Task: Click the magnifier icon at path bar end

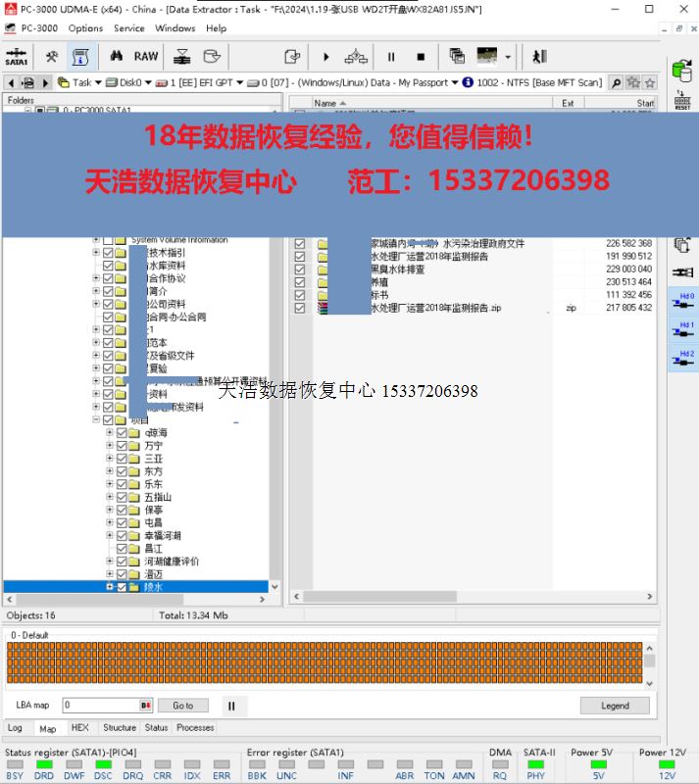Action: click(616, 83)
